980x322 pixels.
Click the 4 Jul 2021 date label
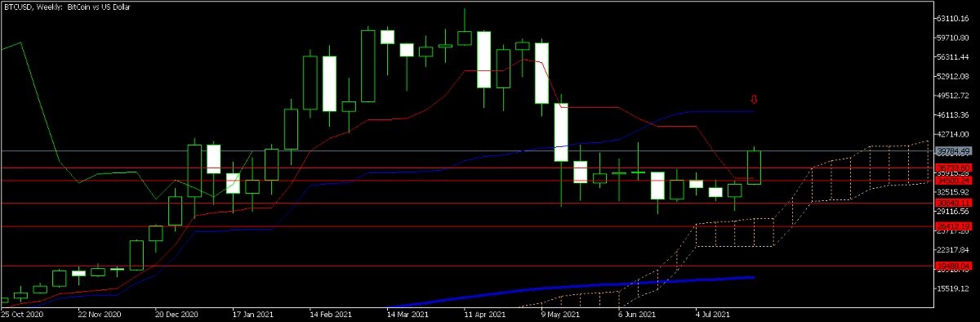714,313
